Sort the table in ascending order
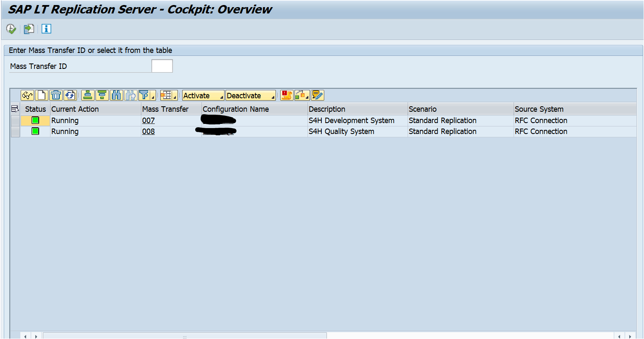The image size is (644, 339). coord(87,95)
